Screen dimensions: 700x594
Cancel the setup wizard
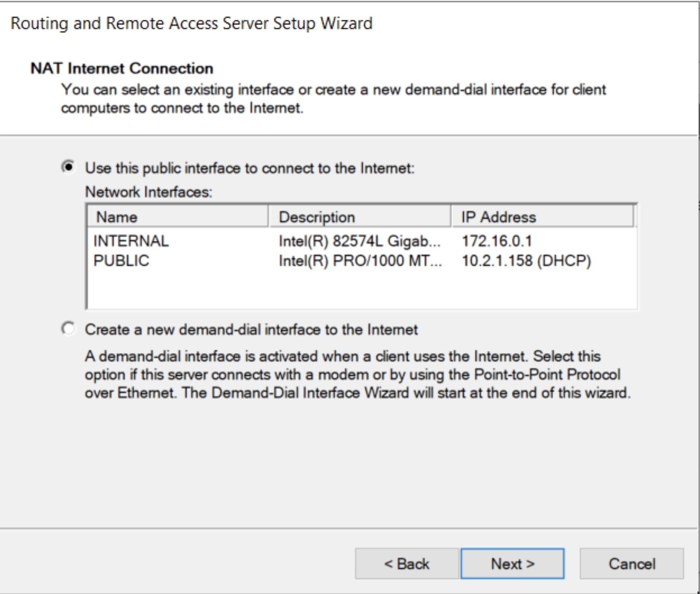click(631, 564)
